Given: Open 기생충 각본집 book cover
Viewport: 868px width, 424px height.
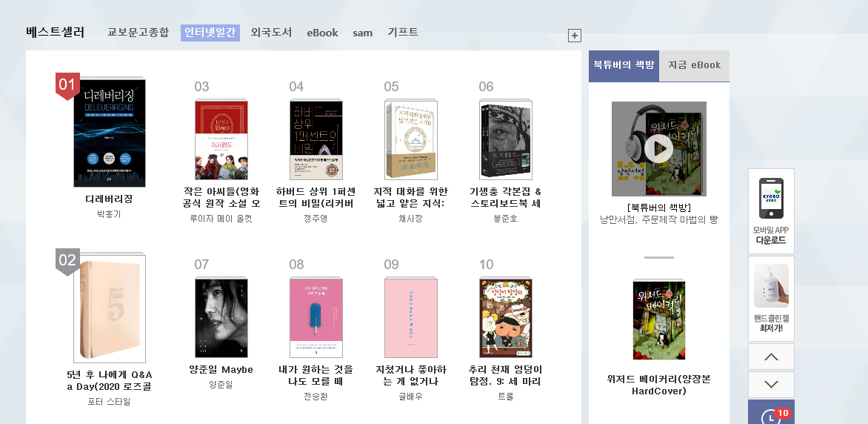Looking at the screenshot, I should 506,139.
